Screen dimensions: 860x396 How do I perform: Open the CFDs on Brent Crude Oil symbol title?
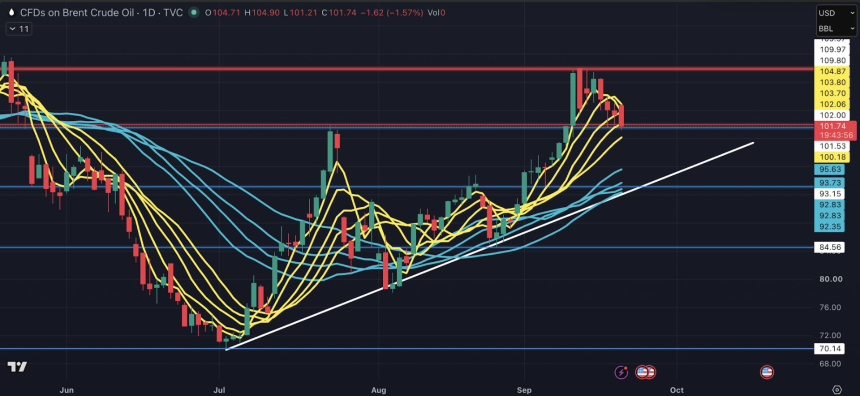click(x=101, y=13)
